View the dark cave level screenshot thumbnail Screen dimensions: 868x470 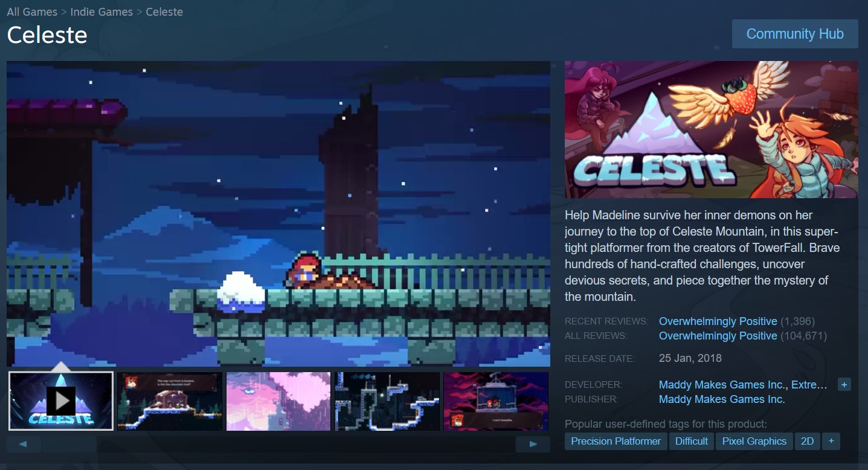387,401
